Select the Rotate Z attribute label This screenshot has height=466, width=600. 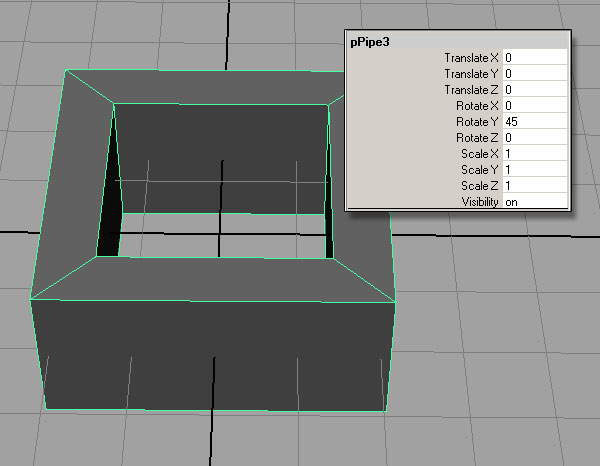pos(477,138)
